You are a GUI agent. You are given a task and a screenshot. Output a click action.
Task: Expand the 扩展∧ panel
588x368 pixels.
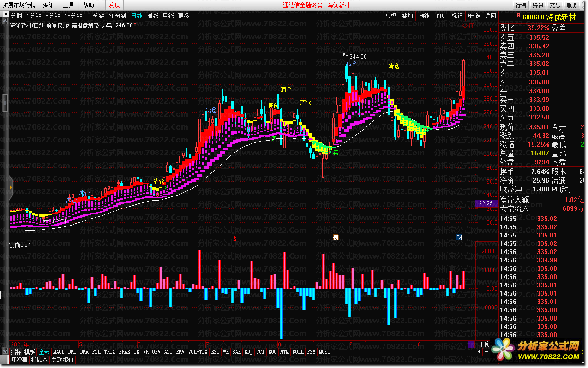(40, 360)
